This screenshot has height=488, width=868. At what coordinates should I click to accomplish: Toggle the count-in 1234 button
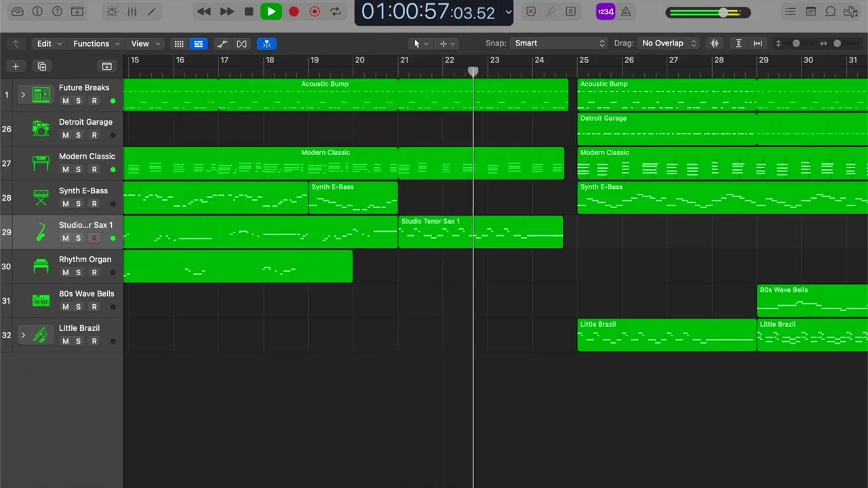coord(606,12)
